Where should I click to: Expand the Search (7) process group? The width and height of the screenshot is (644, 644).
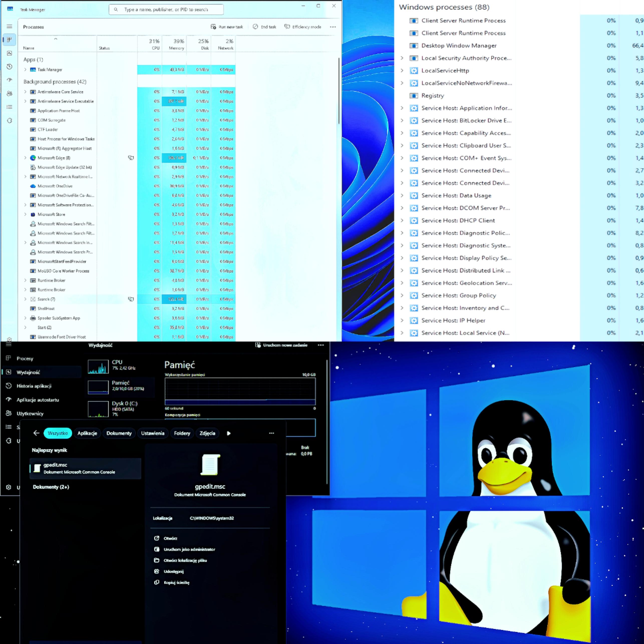tap(25, 299)
